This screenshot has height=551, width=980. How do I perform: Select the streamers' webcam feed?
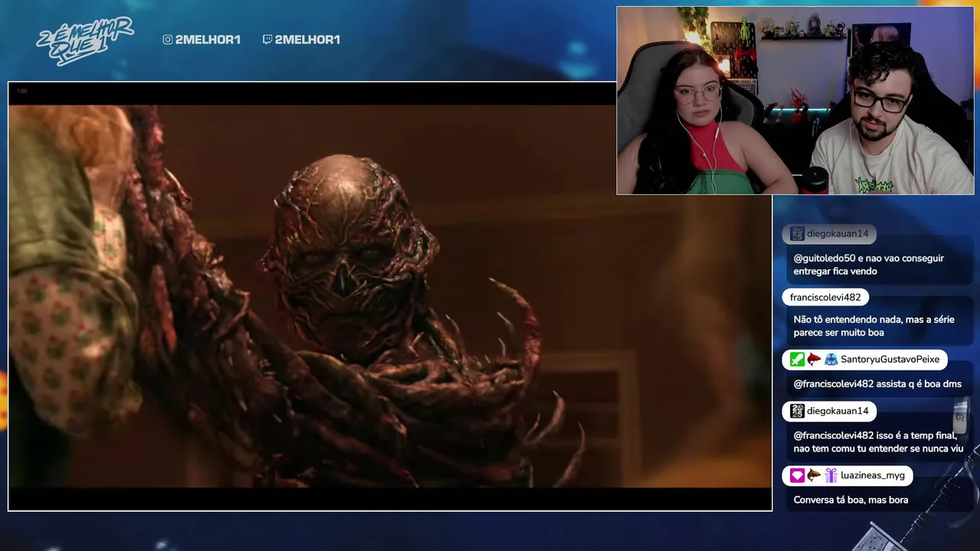click(795, 100)
